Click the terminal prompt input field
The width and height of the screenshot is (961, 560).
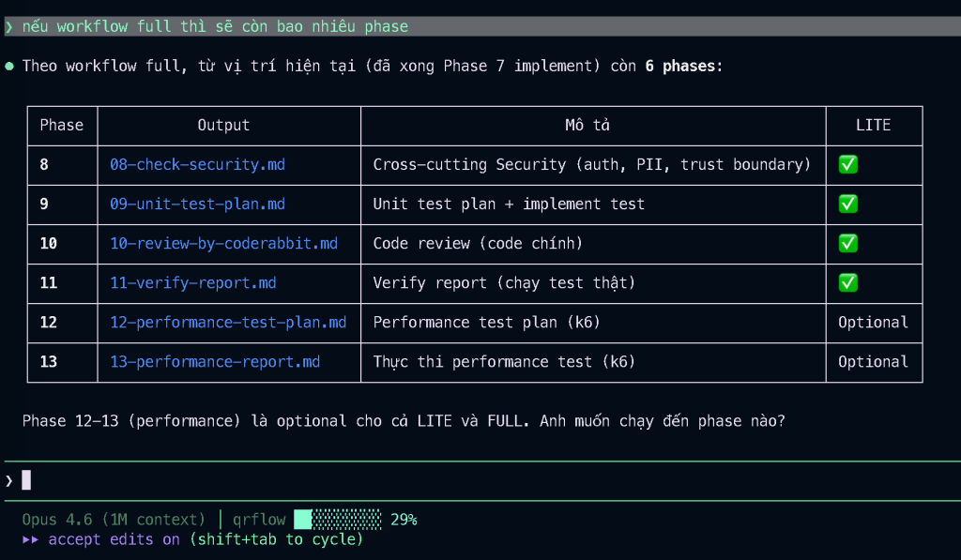pyautogui.click(x=469, y=480)
